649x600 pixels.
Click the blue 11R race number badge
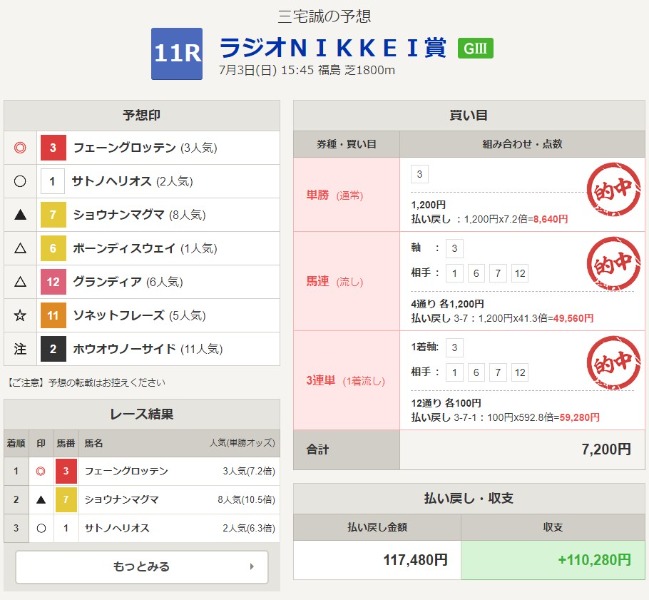(177, 54)
